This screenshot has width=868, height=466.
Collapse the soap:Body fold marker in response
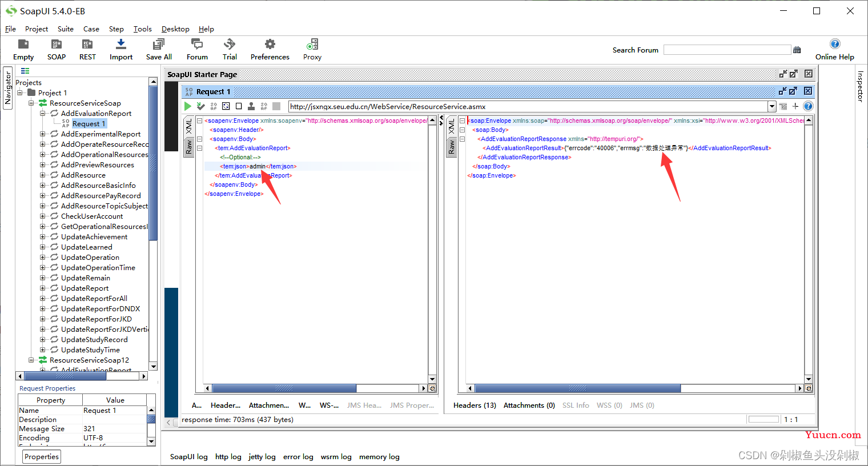(462, 130)
